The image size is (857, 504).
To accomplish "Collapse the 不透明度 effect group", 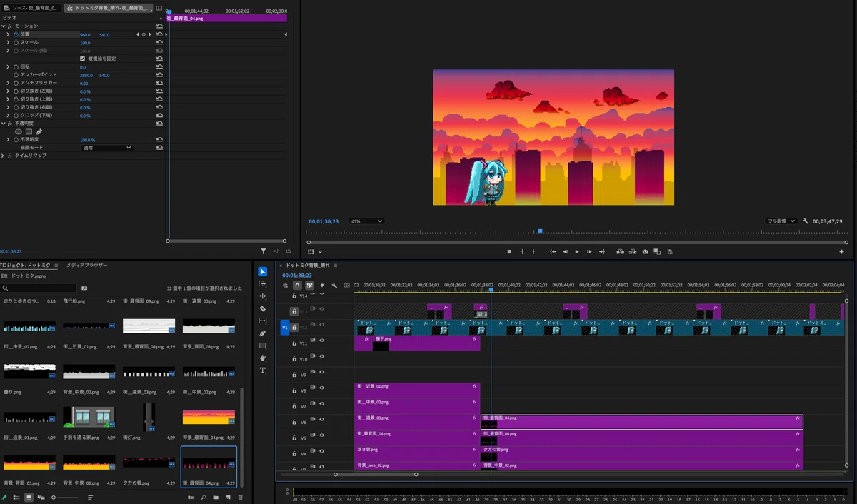I will [4, 124].
